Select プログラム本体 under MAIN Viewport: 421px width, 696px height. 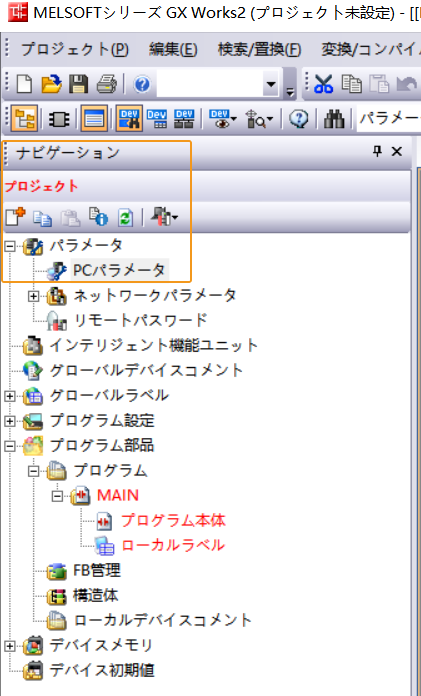click(x=173, y=520)
